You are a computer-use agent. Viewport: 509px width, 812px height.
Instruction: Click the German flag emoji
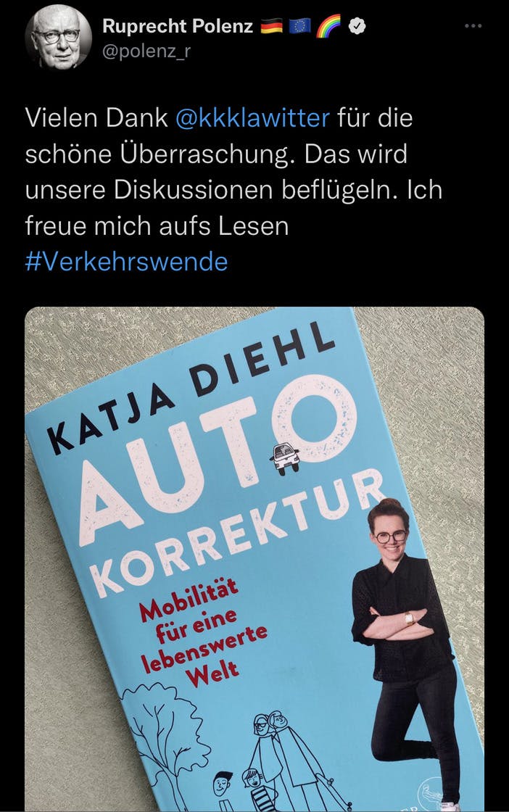pos(271,25)
